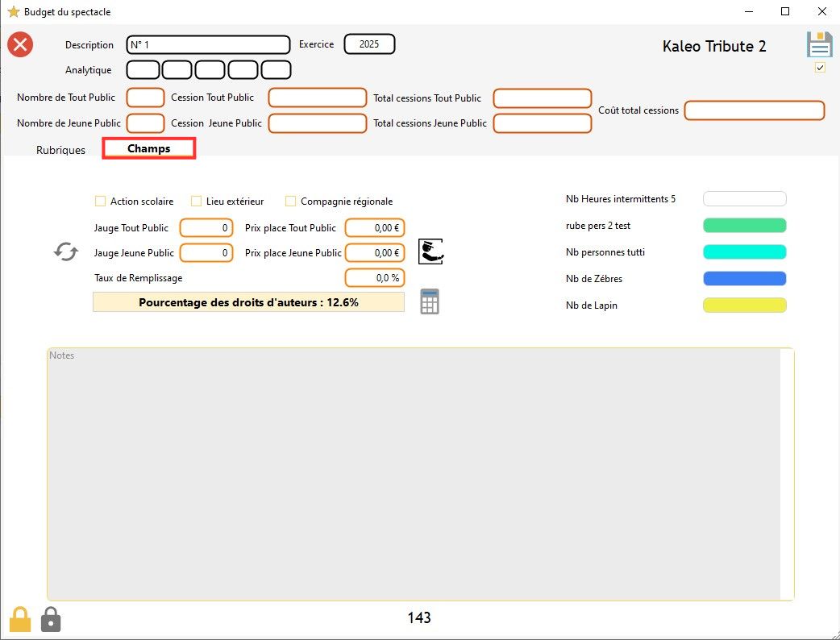Click the refresh arrows icon

tap(66, 251)
